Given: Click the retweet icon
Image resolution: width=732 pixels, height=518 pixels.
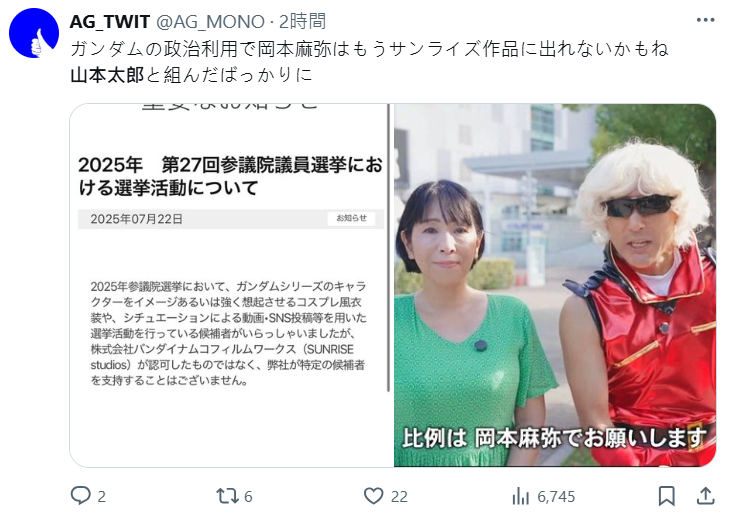Looking at the screenshot, I should 227,496.
